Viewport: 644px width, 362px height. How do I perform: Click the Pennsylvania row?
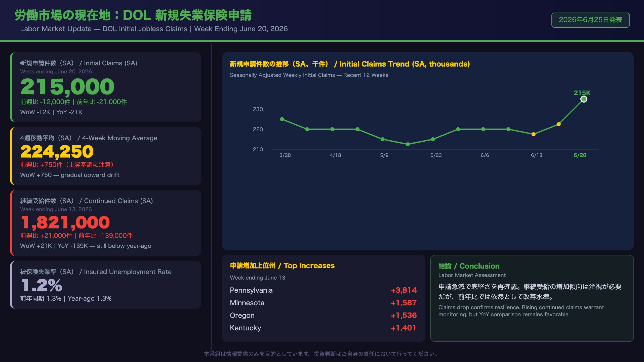(323, 290)
